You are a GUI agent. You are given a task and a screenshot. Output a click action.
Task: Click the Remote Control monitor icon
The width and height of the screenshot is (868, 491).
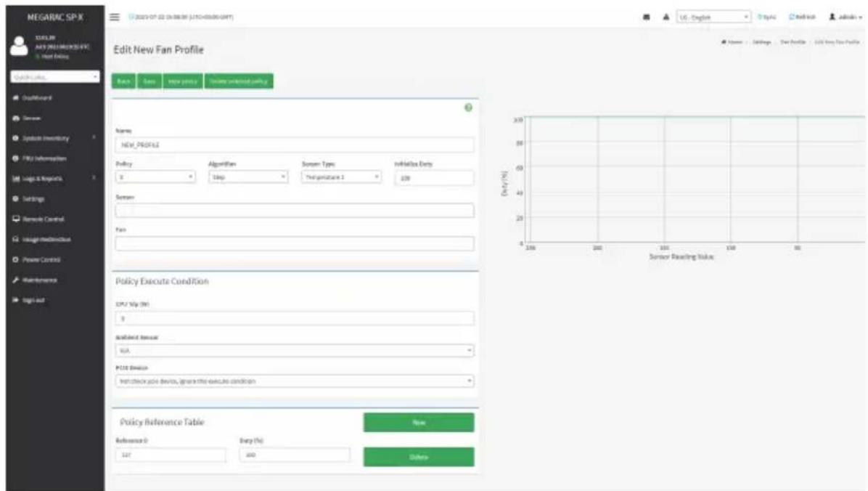coord(15,219)
